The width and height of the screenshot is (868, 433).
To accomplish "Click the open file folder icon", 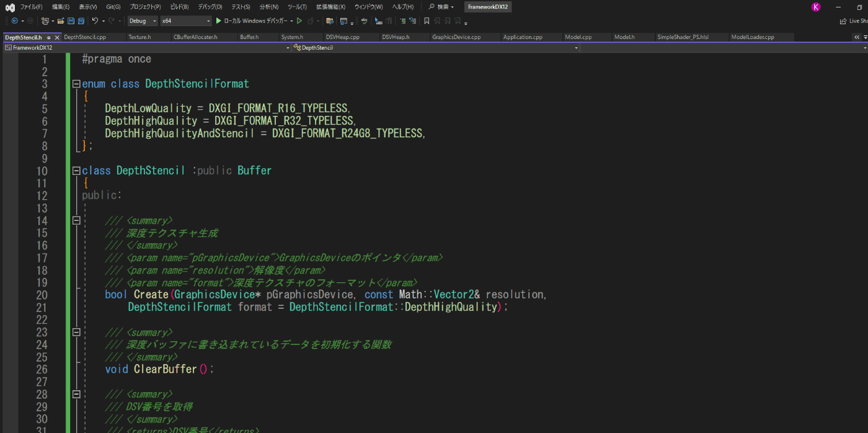I will point(61,20).
